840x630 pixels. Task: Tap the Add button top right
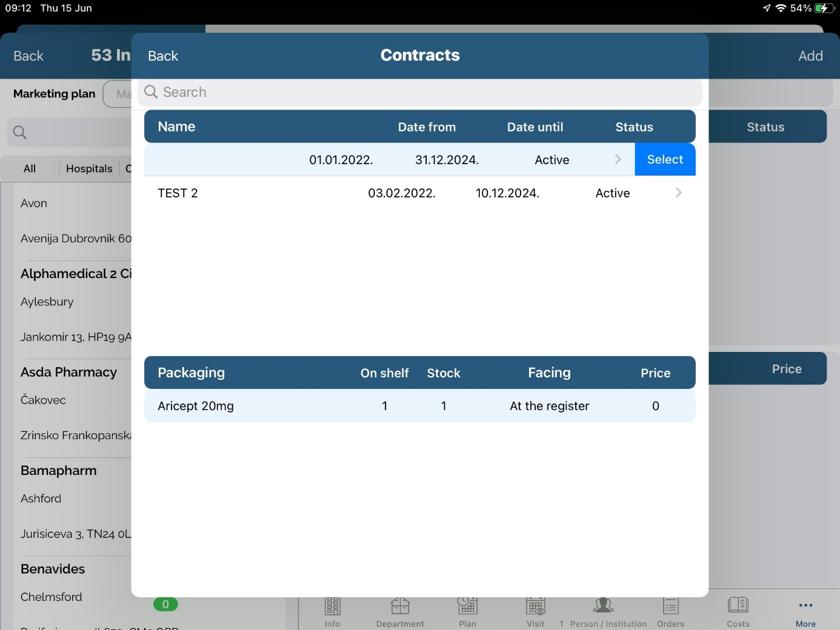point(810,56)
